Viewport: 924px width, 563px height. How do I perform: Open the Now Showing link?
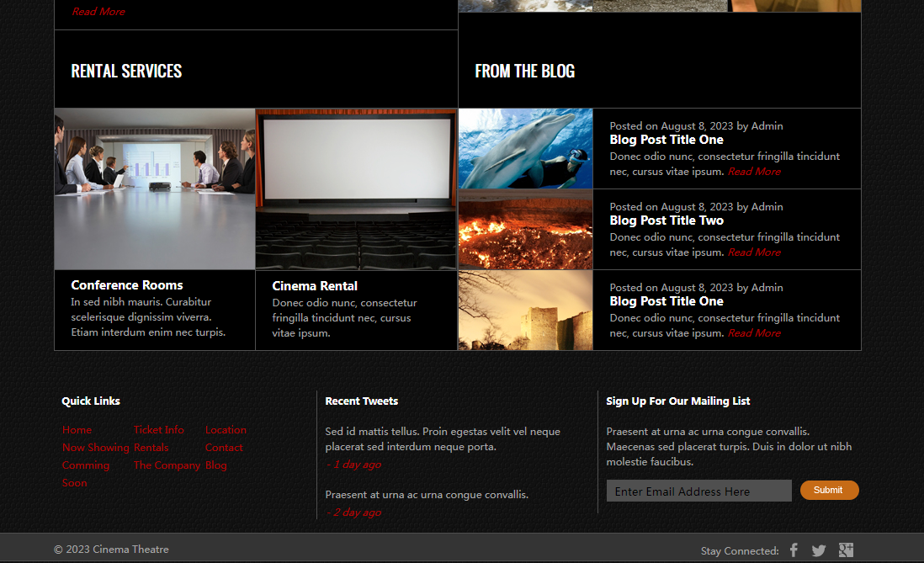click(x=95, y=448)
